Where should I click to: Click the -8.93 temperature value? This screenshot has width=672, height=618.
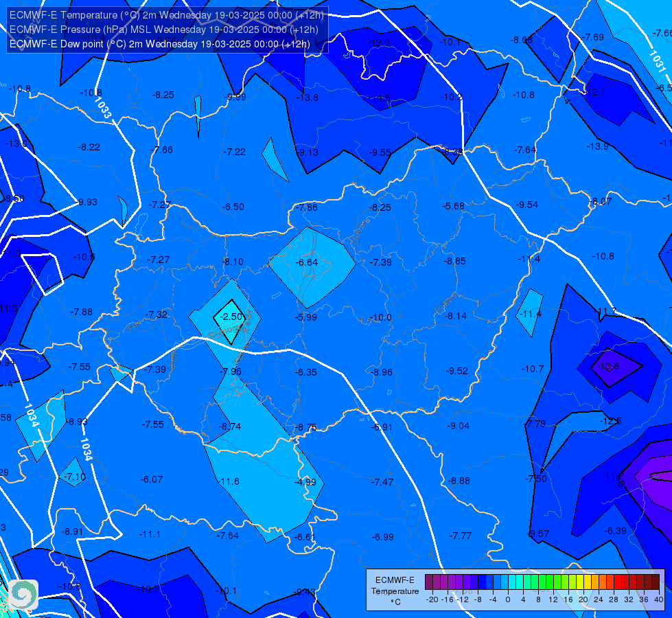pos(76,422)
